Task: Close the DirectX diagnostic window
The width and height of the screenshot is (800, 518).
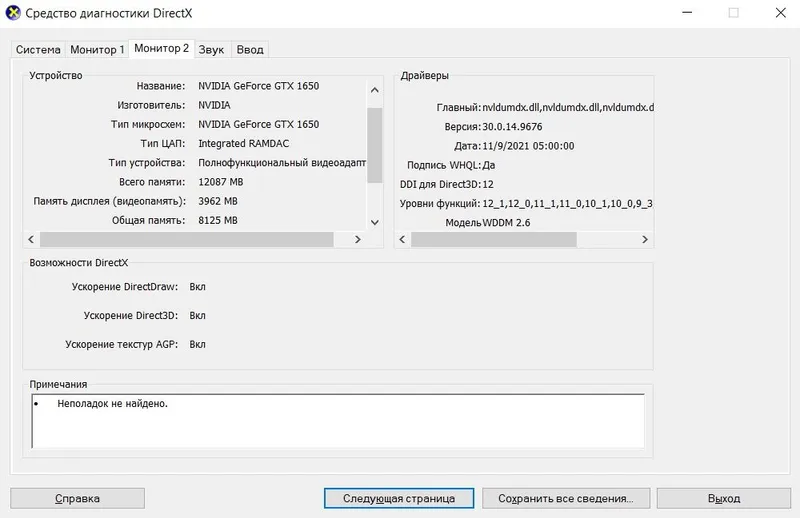Action: point(781,13)
